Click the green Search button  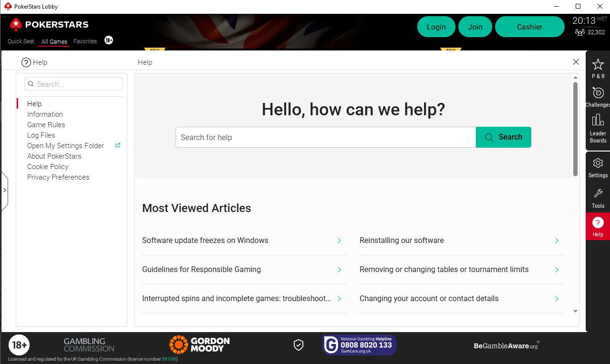(x=504, y=137)
